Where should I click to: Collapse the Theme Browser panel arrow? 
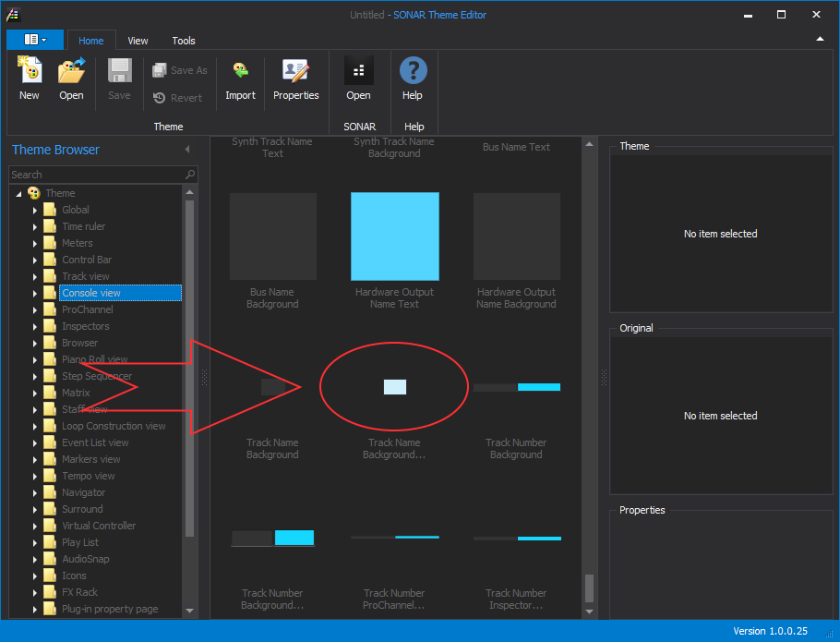(187, 150)
